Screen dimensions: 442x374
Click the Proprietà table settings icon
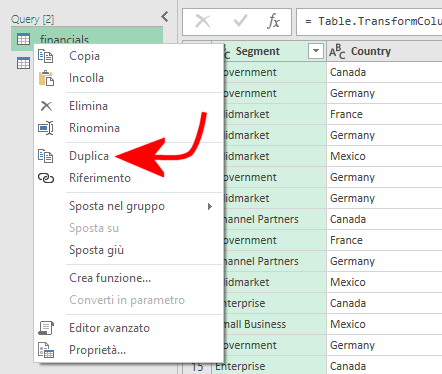coord(46,350)
